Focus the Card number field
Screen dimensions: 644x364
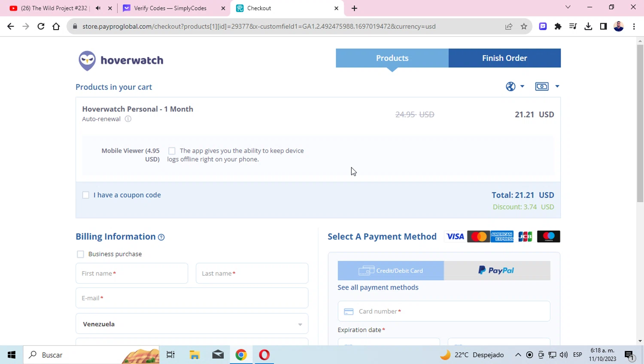coord(444,311)
